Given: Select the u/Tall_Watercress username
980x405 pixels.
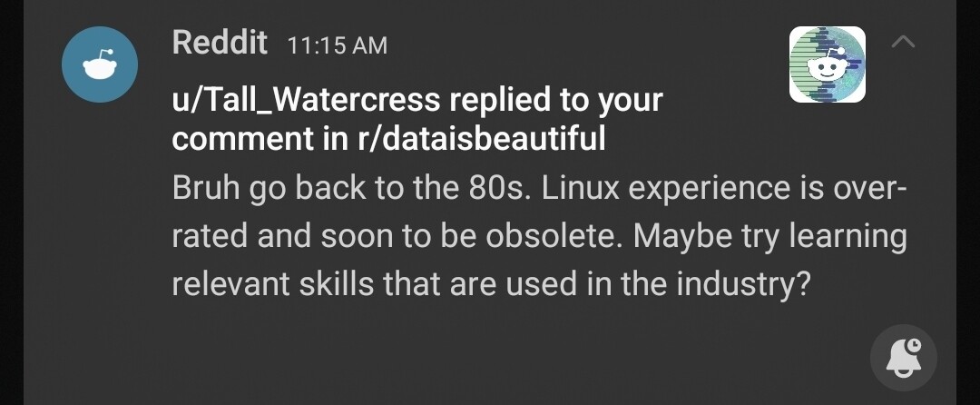Looking at the screenshot, I should (305, 98).
